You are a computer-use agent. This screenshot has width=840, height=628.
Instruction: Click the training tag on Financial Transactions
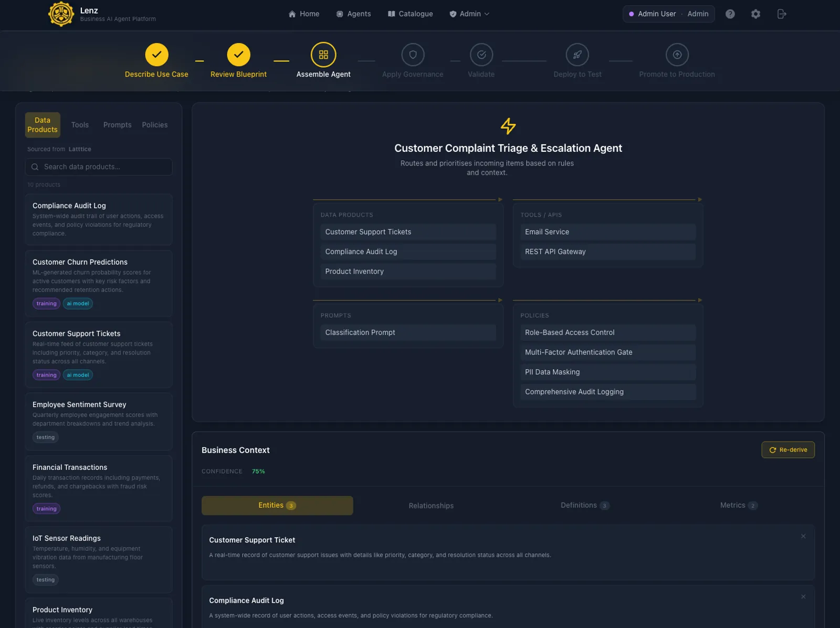coord(46,509)
